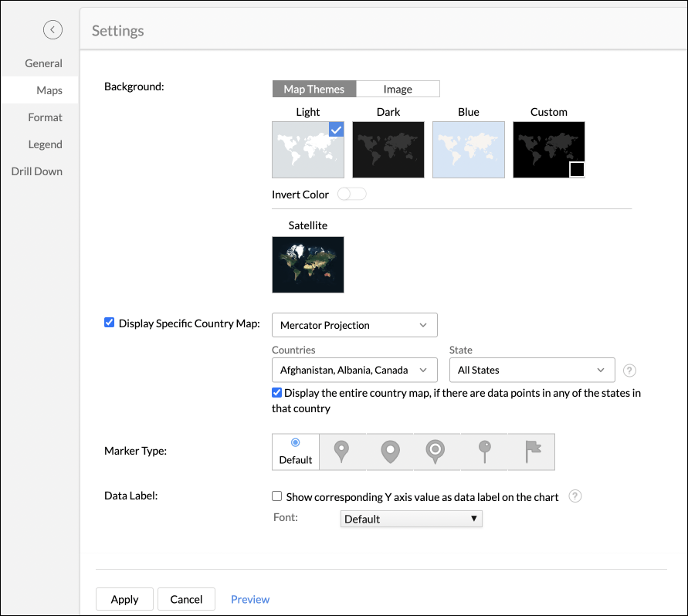The height and width of the screenshot is (616, 688).
Task: Select the flag marker icon
Action: 533,452
